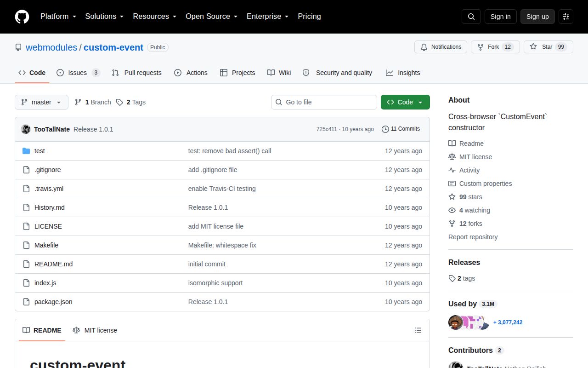This screenshot has width=588, height=368.
Task: Switch to the Insights tab
Action: (403, 73)
